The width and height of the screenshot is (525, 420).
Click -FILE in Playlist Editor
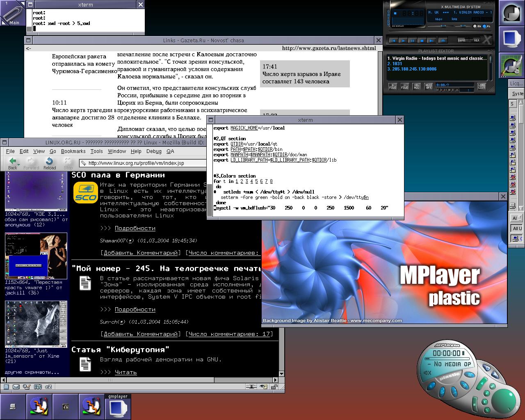pyautogui.click(x=405, y=86)
